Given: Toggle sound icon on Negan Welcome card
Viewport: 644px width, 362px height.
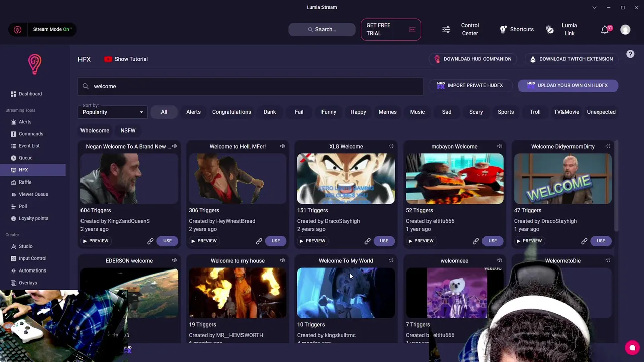Looking at the screenshot, I should coord(174,146).
